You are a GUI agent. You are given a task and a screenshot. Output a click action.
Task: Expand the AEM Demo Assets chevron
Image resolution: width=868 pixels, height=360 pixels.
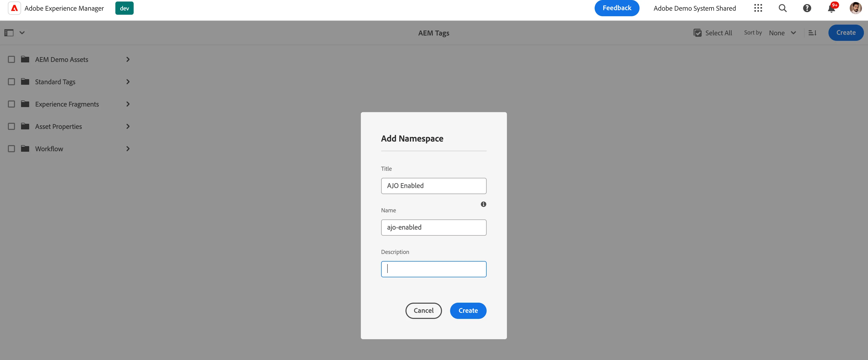click(128, 59)
